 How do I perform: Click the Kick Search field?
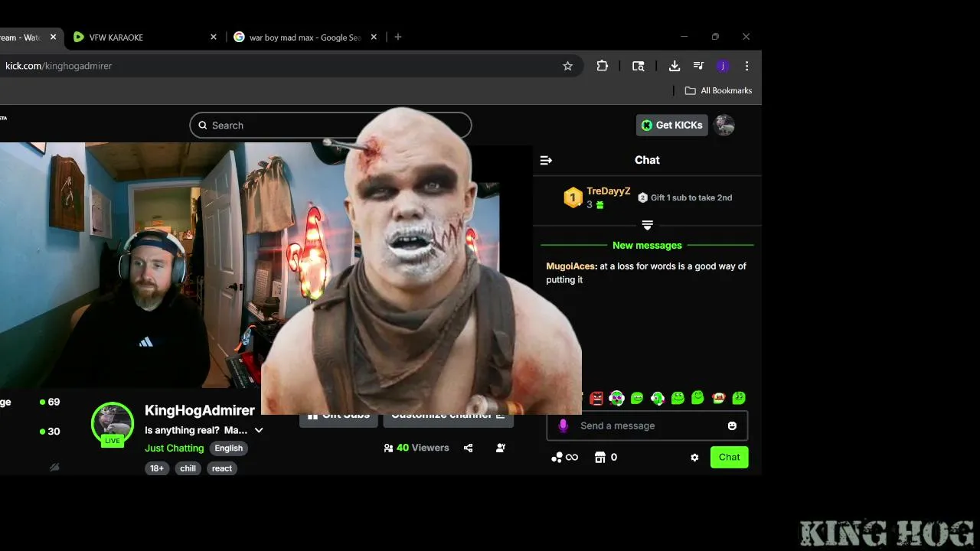pos(331,126)
